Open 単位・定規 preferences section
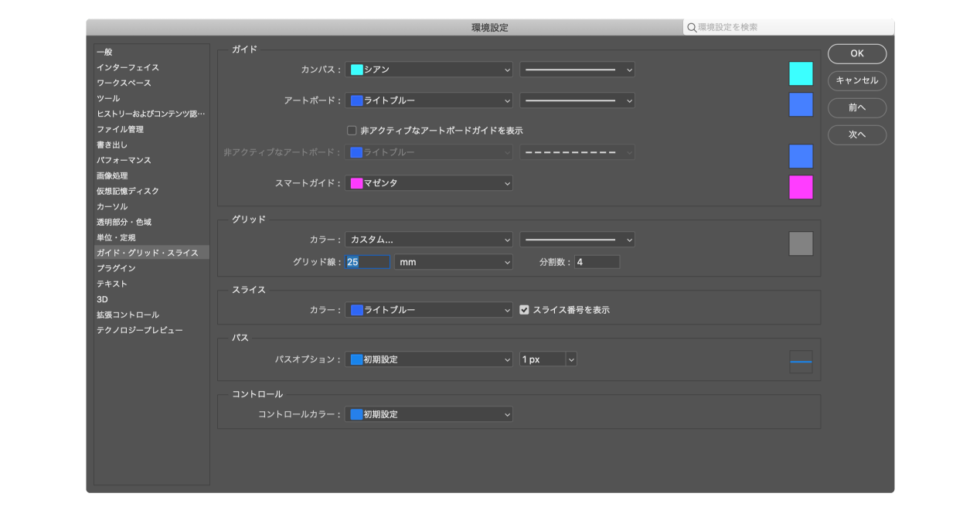The height and width of the screenshot is (507, 980). (x=116, y=237)
